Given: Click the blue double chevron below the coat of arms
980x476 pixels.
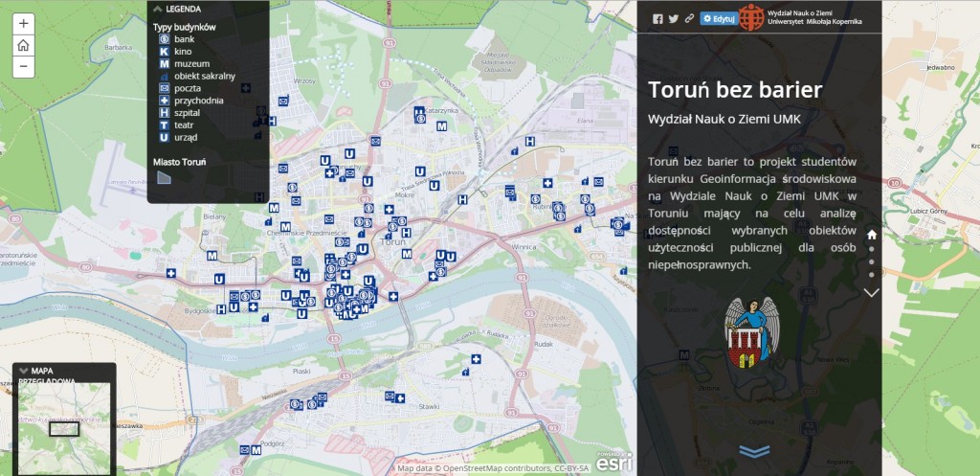Looking at the screenshot, I should click(754, 451).
